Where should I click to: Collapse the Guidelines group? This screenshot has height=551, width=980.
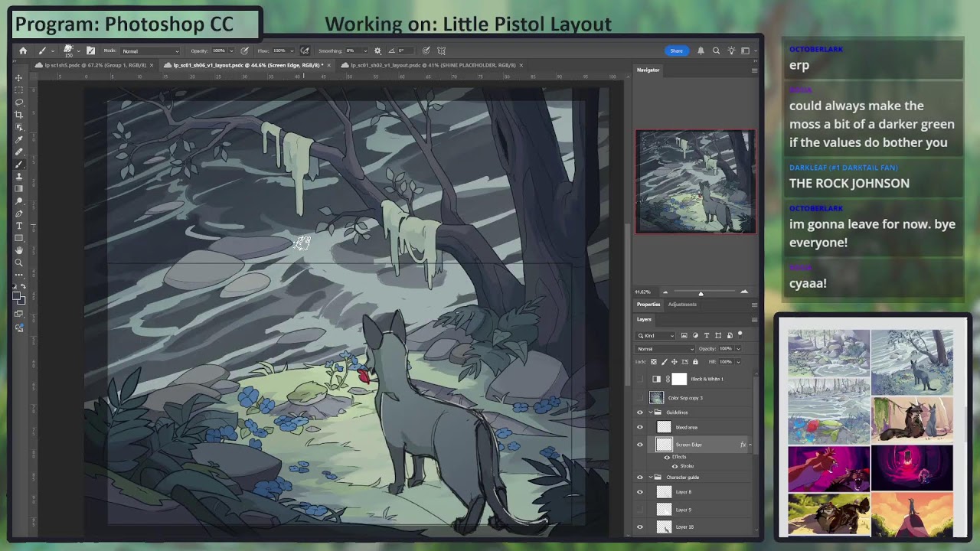pos(650,412)
